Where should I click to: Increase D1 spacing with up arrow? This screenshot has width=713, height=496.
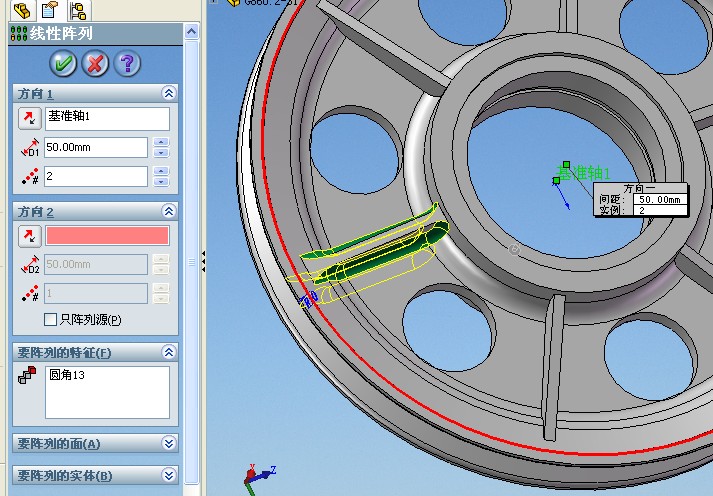pos(161,142)
